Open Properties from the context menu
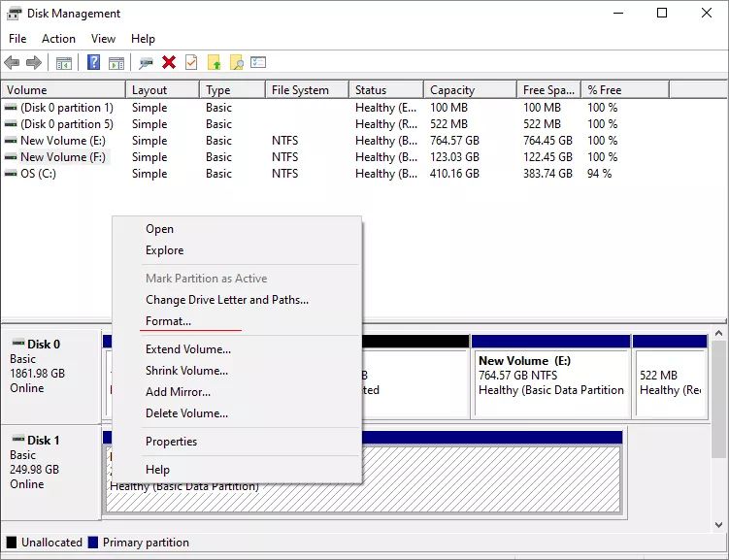This screenshot has width=729, height=560. [x=237, y=442]
